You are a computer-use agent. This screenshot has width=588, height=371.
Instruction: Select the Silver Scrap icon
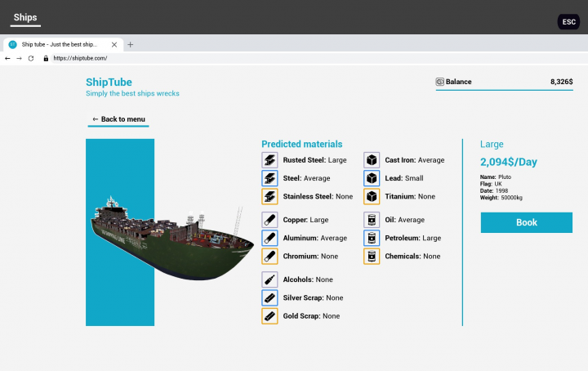(269, 297)
